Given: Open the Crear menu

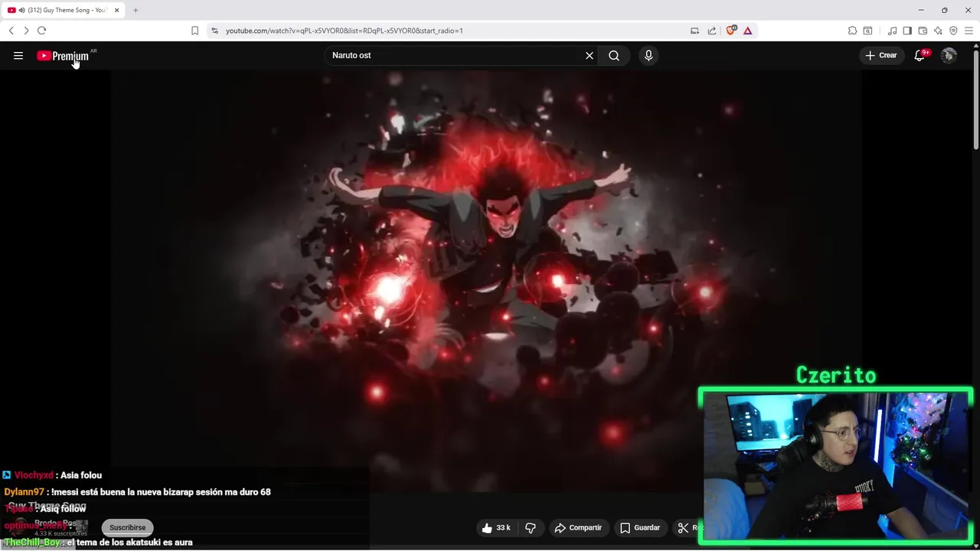Looking at the screenshot, I should tap(881, 55).
